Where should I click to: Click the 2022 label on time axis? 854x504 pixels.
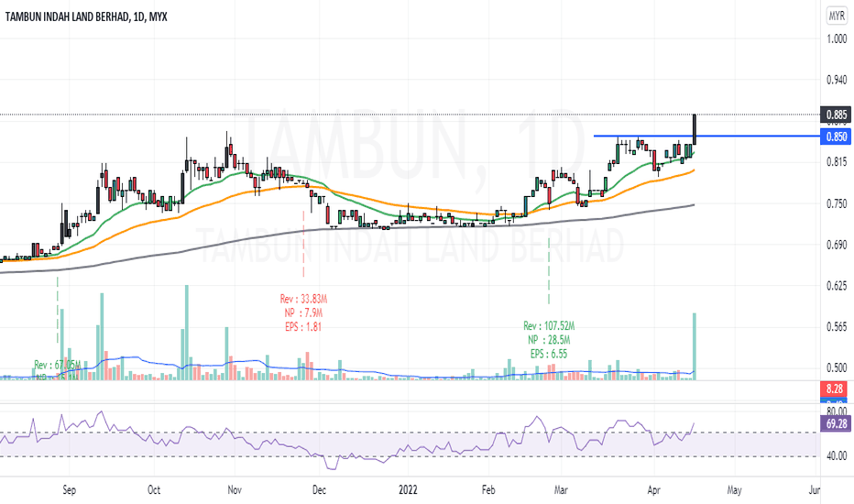pos(408,490)
